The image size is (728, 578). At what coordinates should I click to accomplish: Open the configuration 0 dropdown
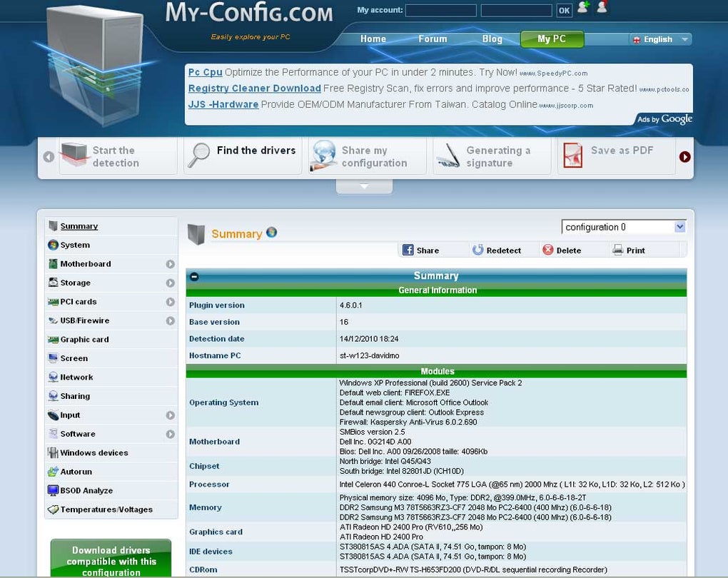coord(624,226)
